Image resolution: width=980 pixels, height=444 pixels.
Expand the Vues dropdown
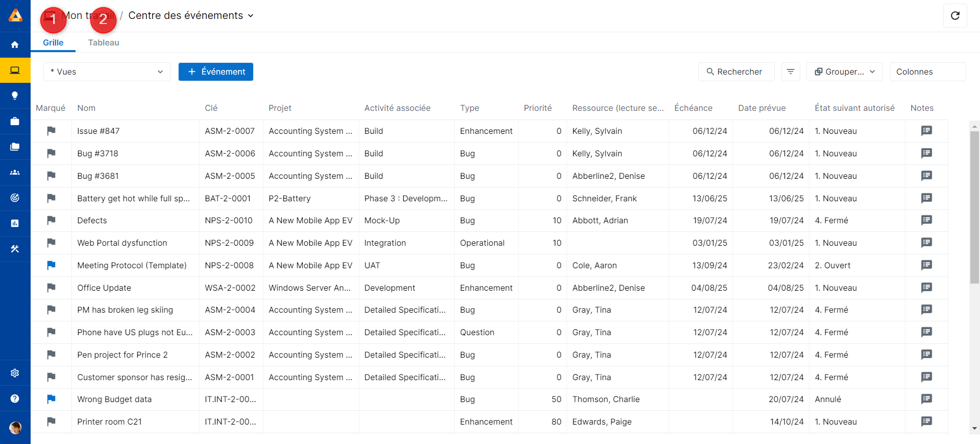(107, 72)
